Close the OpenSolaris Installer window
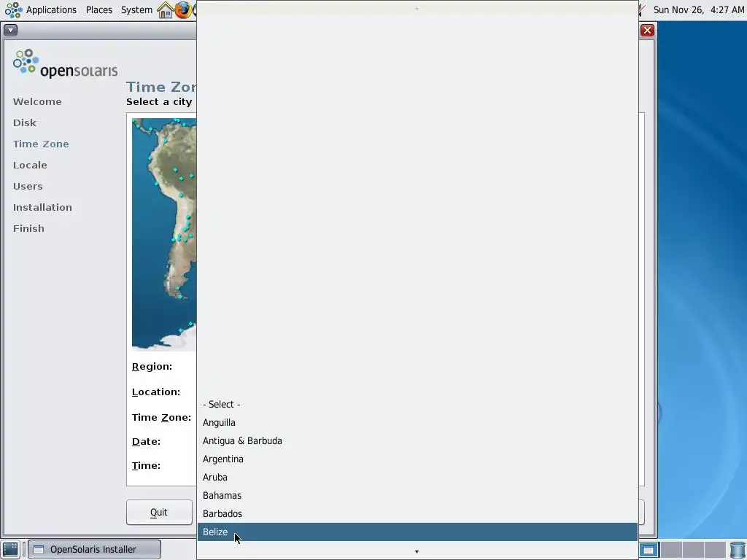The height and width of the screenshot is (560, 747). coord(647,31)
